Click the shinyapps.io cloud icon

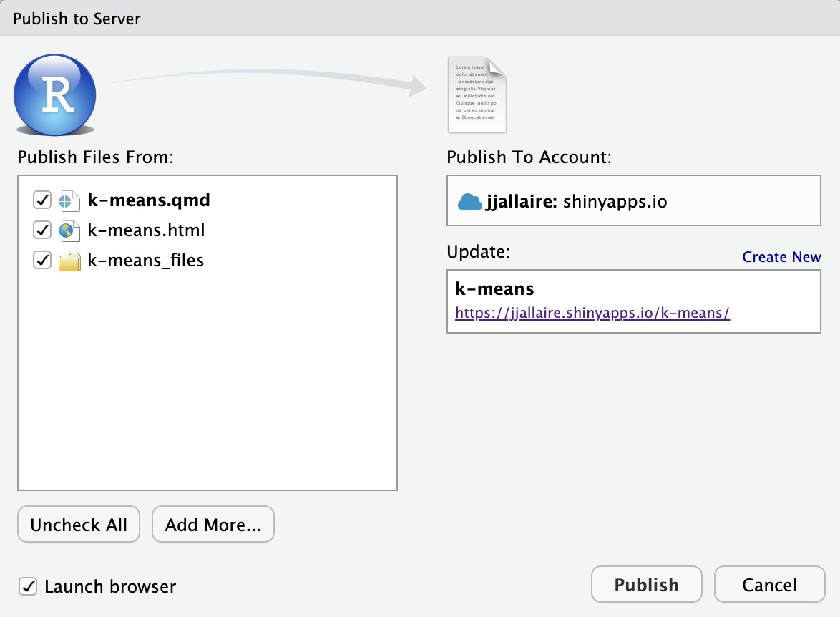(469, 202)
